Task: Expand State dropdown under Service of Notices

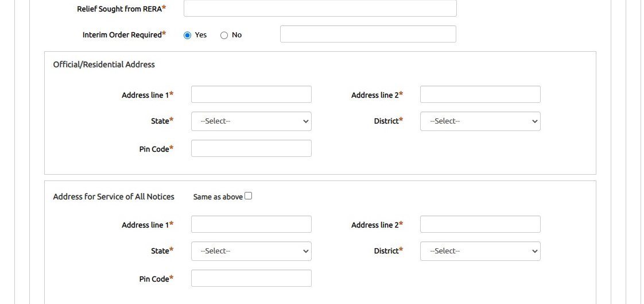Action: (251, 251)
